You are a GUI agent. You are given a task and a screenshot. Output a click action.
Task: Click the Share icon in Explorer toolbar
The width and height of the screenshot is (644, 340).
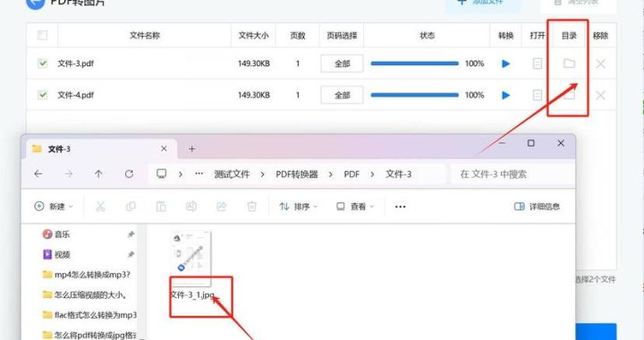(222, 207)
